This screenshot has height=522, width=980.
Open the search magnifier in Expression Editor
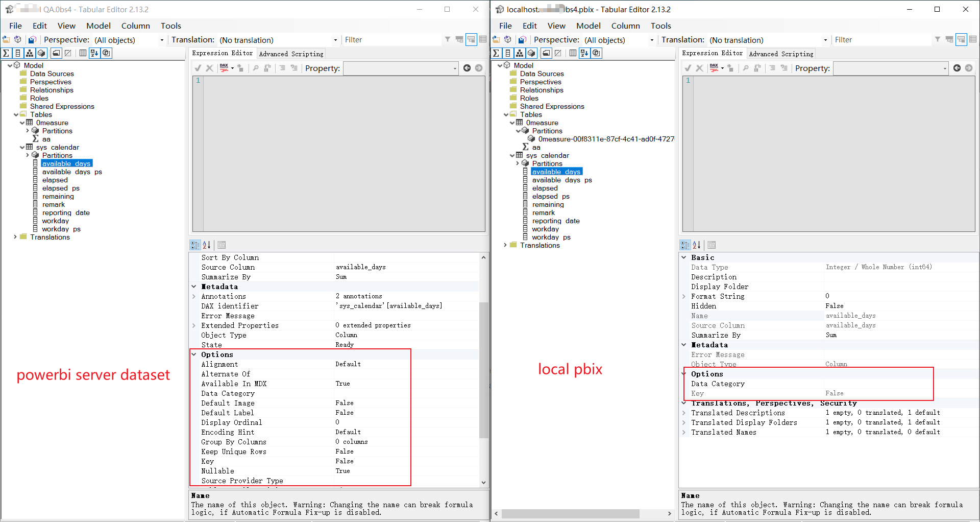256,67
